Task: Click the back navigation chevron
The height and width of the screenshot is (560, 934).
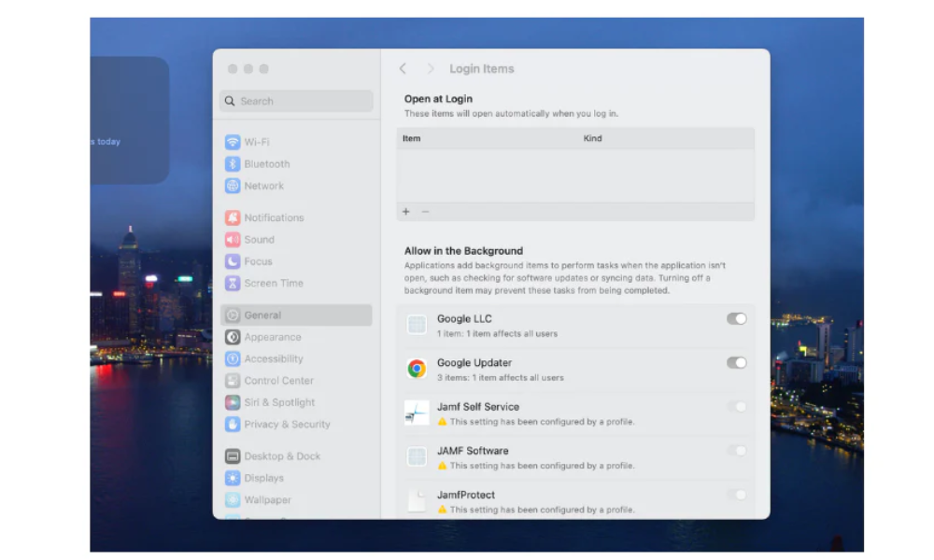Action: click(x=403, y=68)
